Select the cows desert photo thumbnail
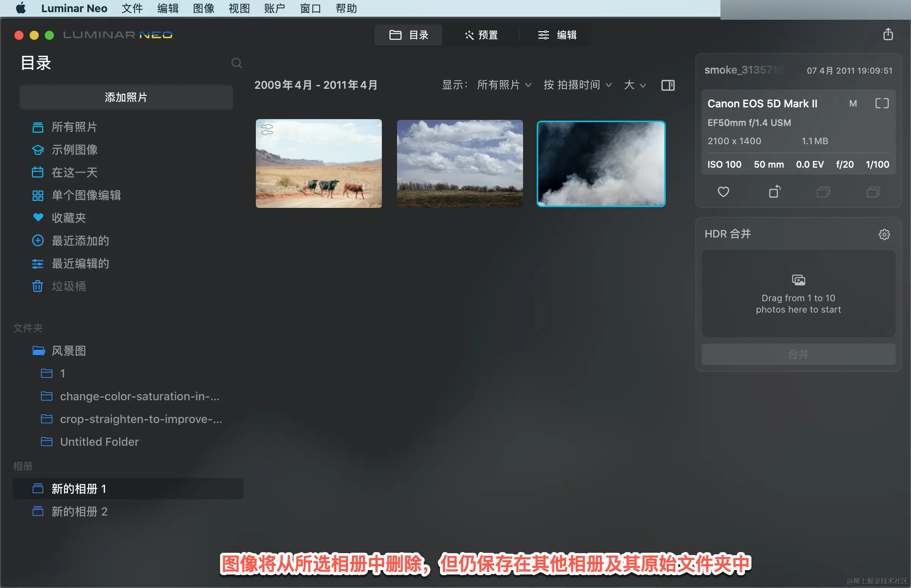This screenshot has height=588, width=911. (318, 164)
